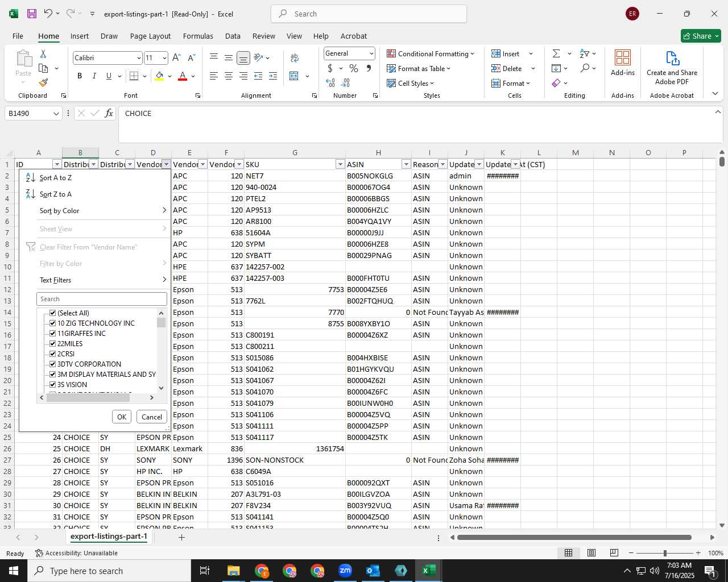Click Increase Decimal icon
This screenshot has height=582, width=728.
tap(330, 83)
